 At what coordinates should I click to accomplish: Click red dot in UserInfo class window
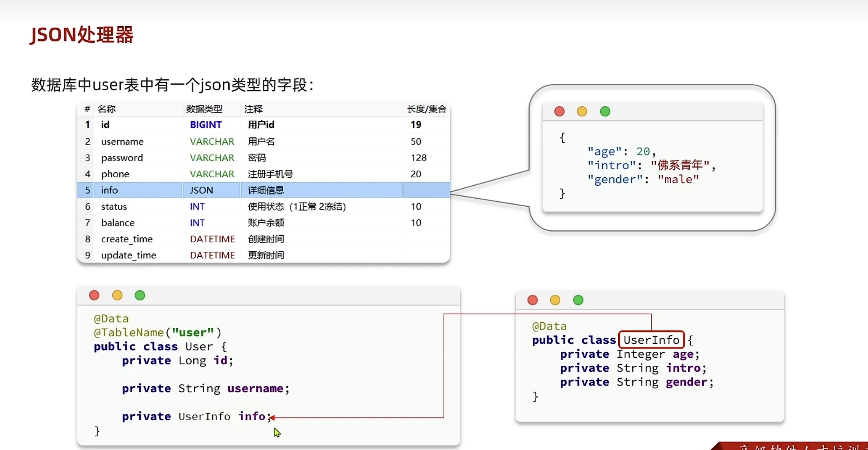[x=532, y=300]
